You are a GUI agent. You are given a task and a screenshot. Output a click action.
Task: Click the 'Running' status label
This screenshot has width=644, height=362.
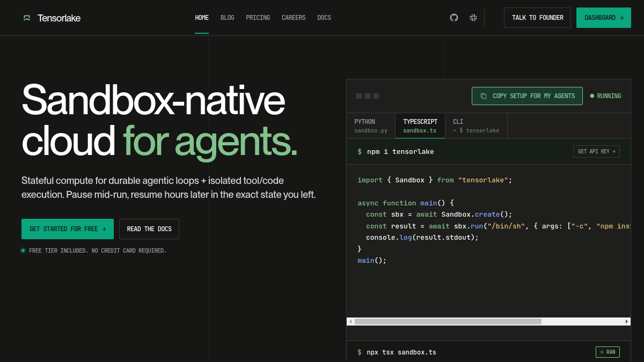[x=609, y=96]
